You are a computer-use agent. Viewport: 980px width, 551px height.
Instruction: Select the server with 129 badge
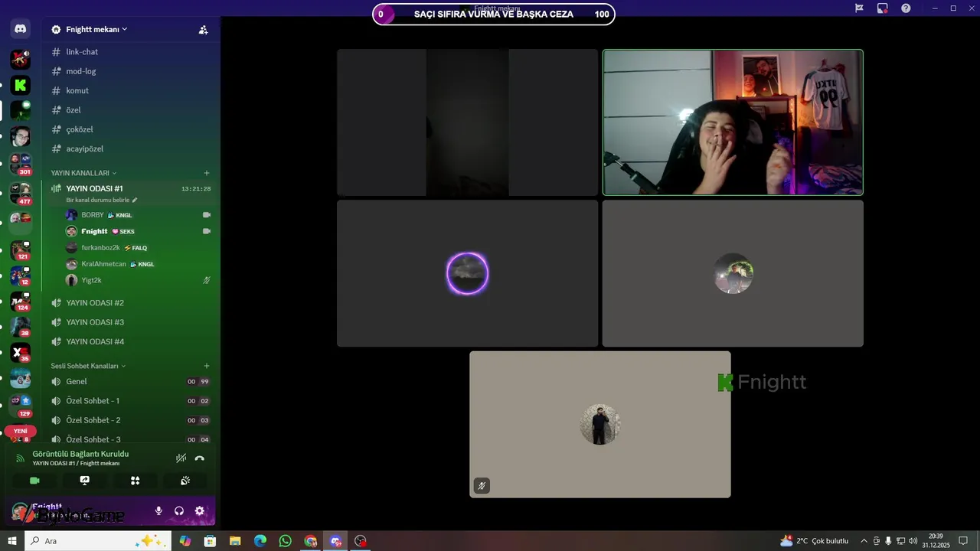[20, 406]
